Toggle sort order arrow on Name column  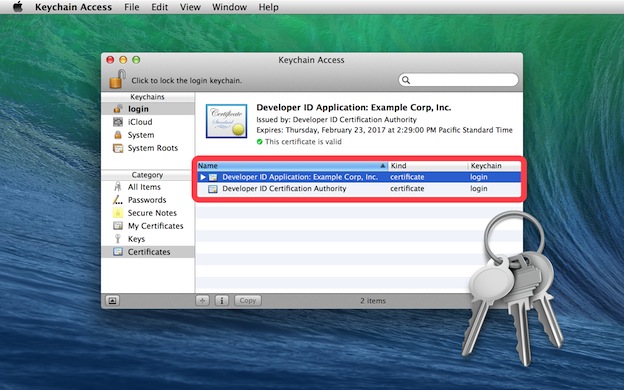pyautogui.click(x=382, y=166)
